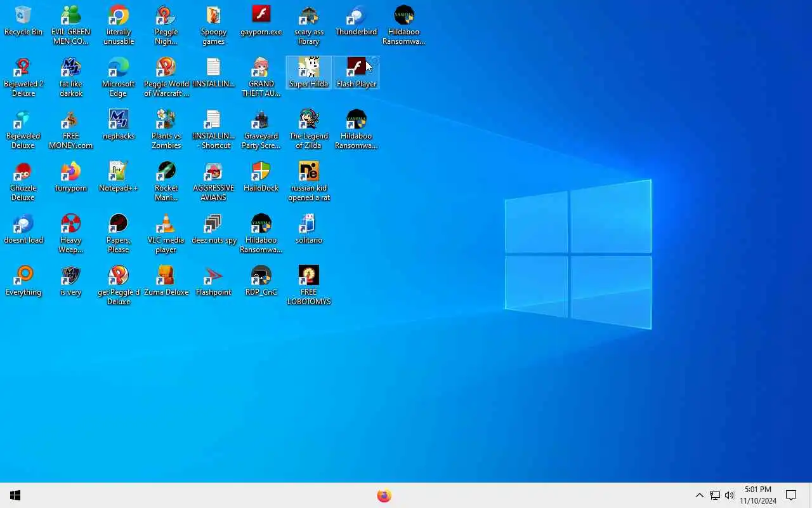Viewport: 812px width, 508px height.
Task: Open Firefox from the taskbar
Action: coord(384,495)
